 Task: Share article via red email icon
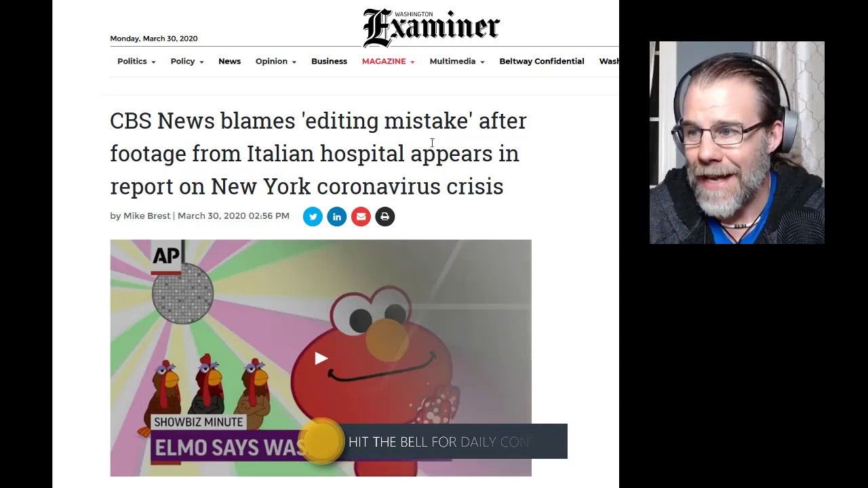(361, 217)
